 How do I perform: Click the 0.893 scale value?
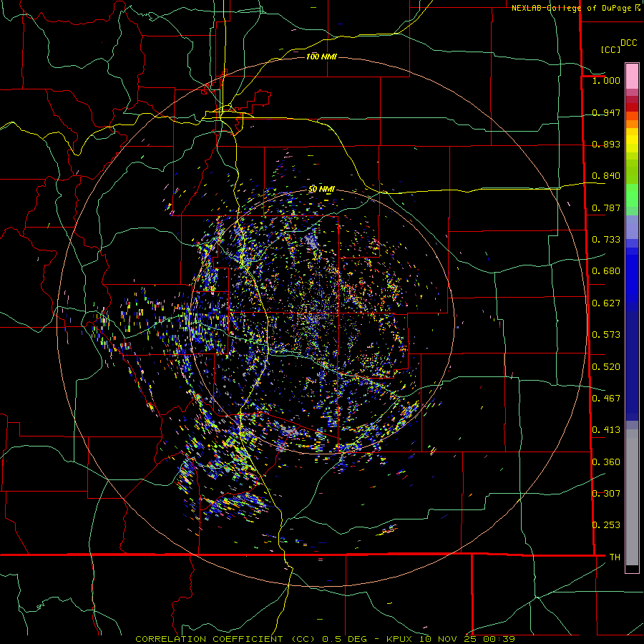(x=606, y=144)
